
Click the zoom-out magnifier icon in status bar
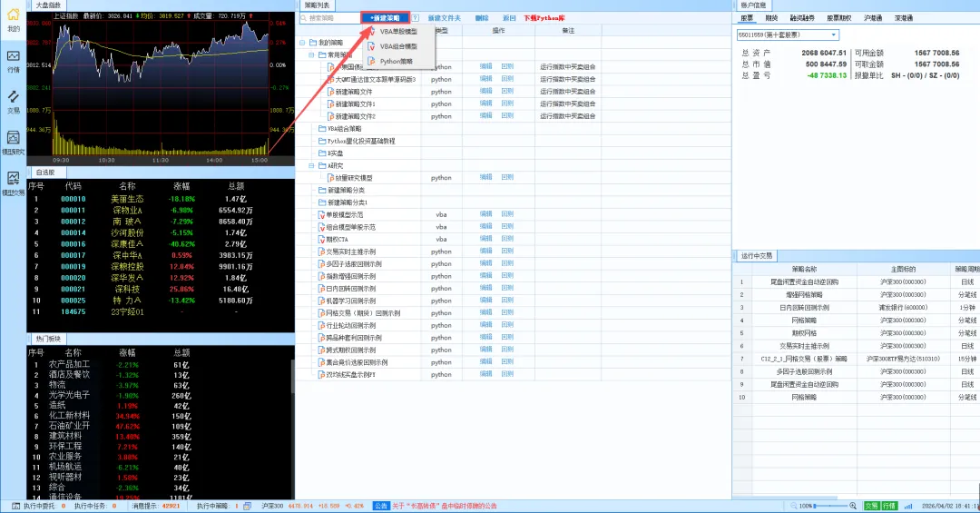click(x=794, y=506)
